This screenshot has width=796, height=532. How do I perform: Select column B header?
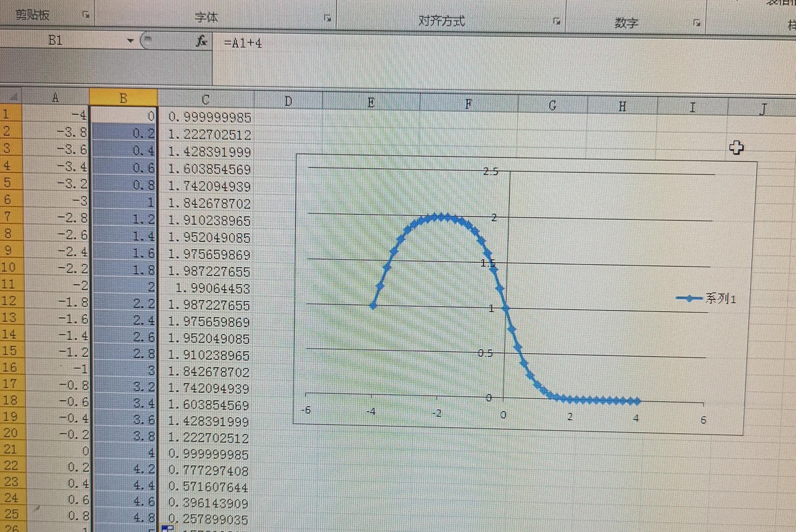point(124,98)
